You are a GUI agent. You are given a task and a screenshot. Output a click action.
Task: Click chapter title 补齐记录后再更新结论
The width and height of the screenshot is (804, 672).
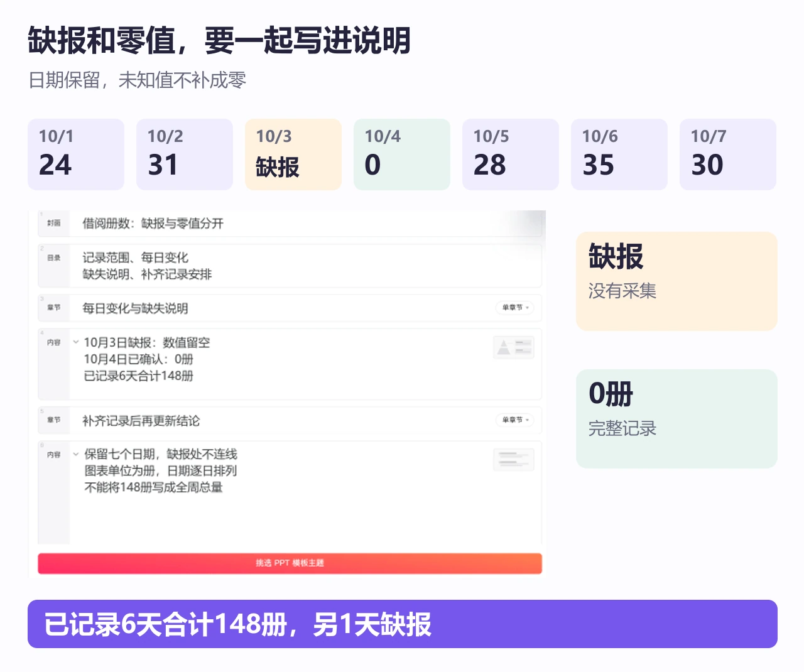tap(141, 421)
